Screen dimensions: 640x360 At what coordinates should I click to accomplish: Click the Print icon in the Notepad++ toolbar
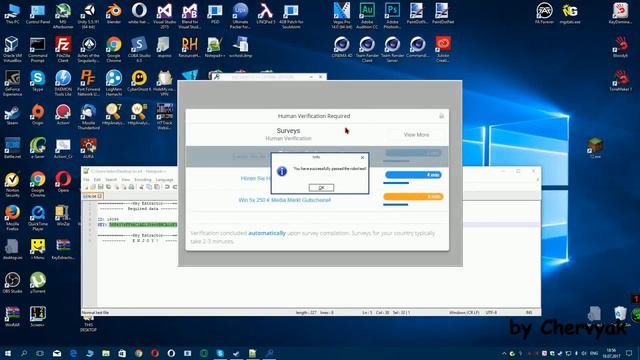coord(131,187)
